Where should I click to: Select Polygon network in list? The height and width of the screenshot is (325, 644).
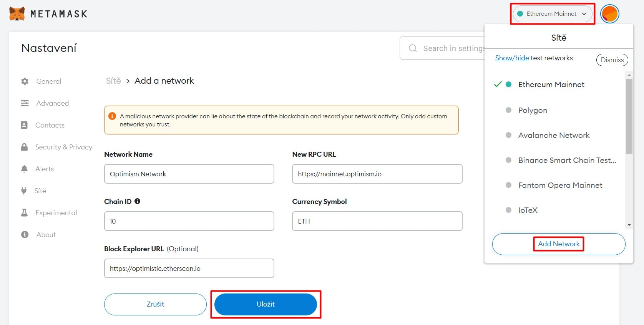click(x=533, y=110)
